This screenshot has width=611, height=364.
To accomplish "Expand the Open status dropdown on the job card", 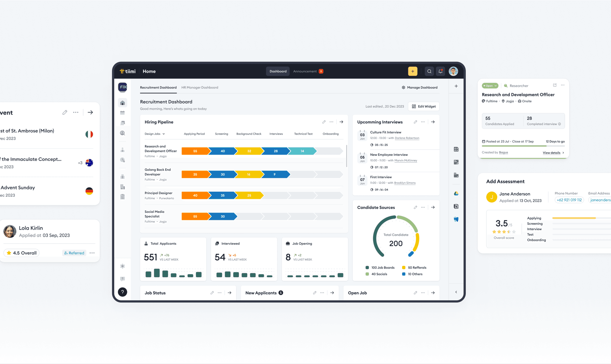I will (x=490, y=86).
